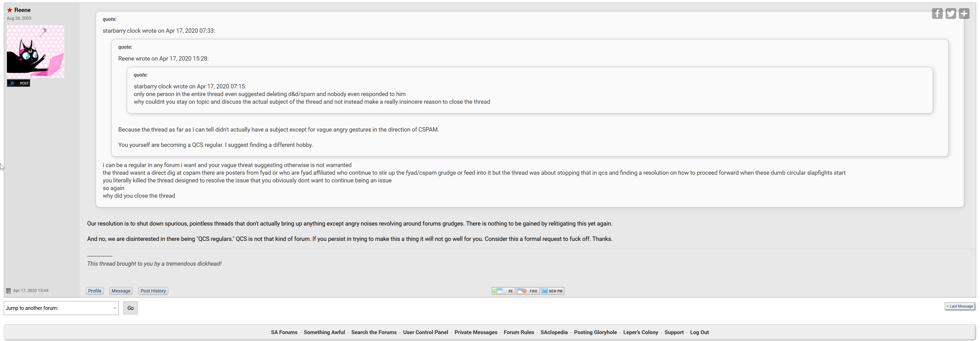Screen dimensions: 980x341
Task: Click the username Reene
Action: pyautogui.click(x=22, y=10)
